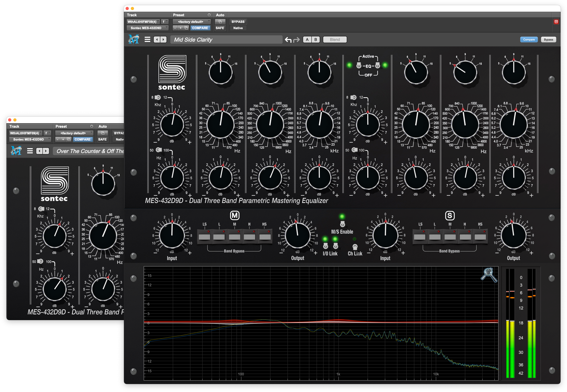Open the Preset header arrow in back window
567x392 pixels.
[92, 126]
